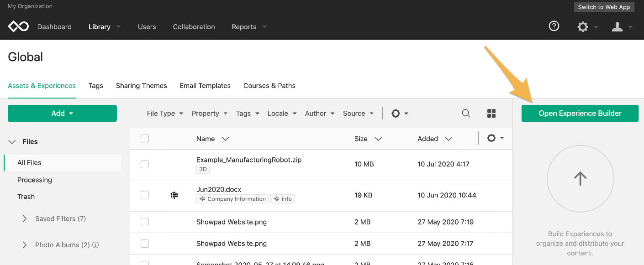644x265 pixels.
Task: Sort by the Name column
Action: (212, 139)
